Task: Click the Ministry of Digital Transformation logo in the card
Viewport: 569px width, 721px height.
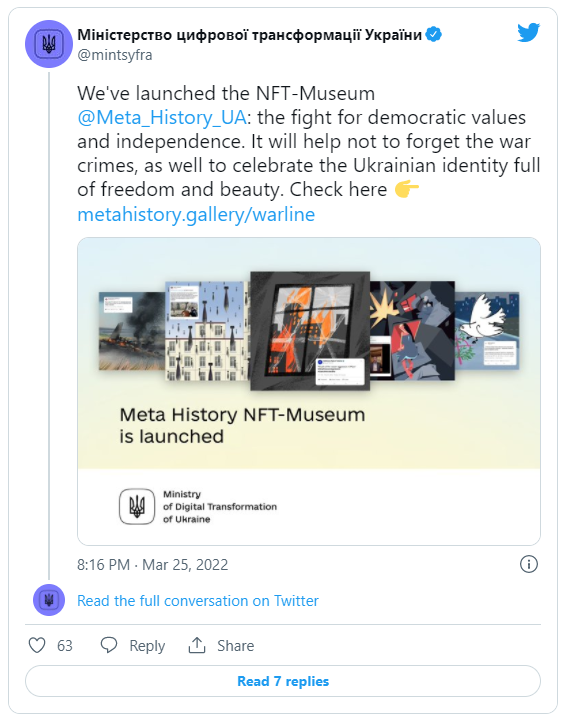Action: [x=137, y=507]
